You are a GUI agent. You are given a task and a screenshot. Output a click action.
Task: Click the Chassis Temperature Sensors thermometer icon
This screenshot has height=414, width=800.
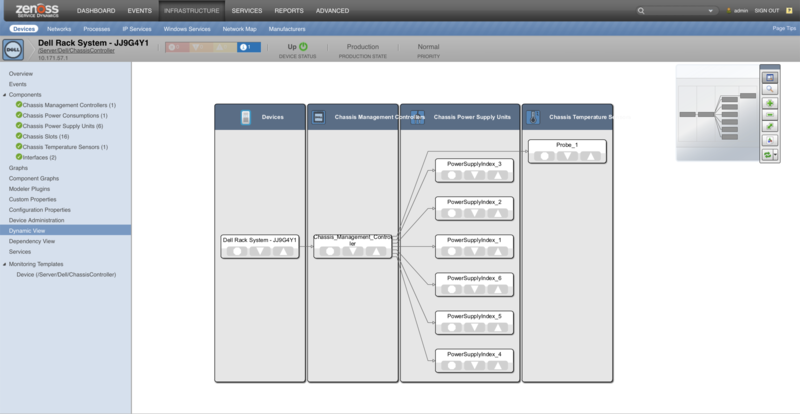coord(533,117)
